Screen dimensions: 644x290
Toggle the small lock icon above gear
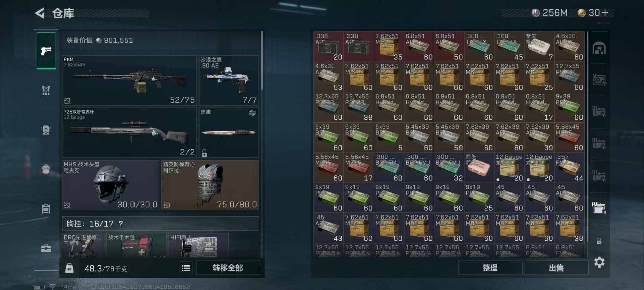click(599, 241)
